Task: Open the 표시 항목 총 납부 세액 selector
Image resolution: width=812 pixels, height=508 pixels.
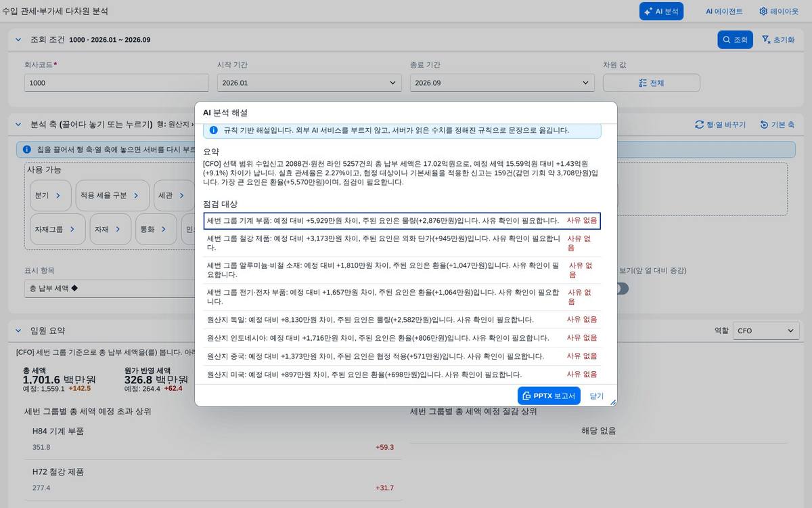Action: (108, 289)
